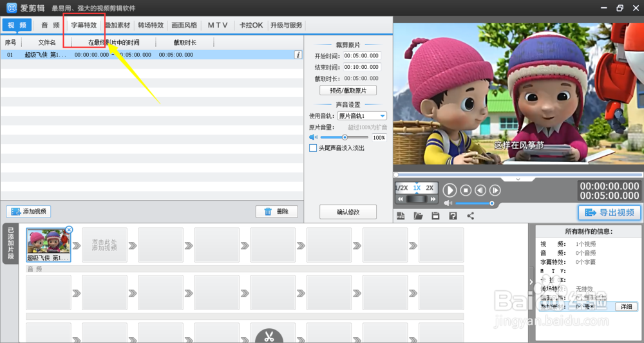This screenshot has height=343, width=644.
Task: Click the 100% volume value field
Action: (x=379, y=138)
